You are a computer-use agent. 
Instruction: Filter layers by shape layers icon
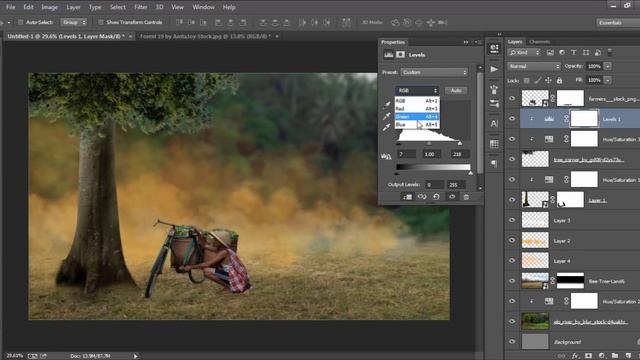586,53
